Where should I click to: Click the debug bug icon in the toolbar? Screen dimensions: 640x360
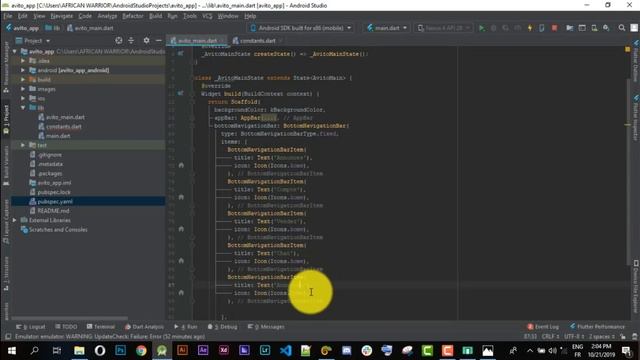pyautogui.click(x=493, y=28)
